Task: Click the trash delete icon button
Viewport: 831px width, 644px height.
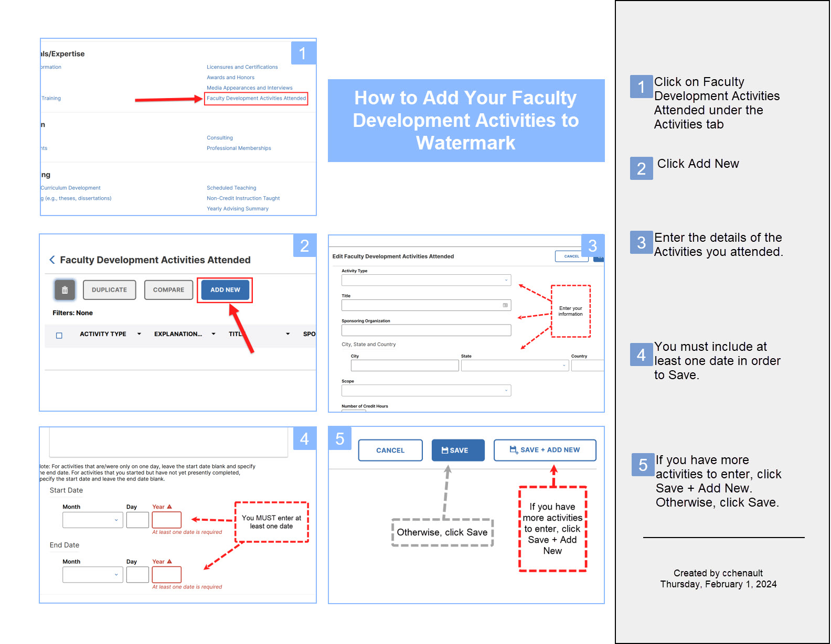Action: pyautogui.click(x=65, y=290)
